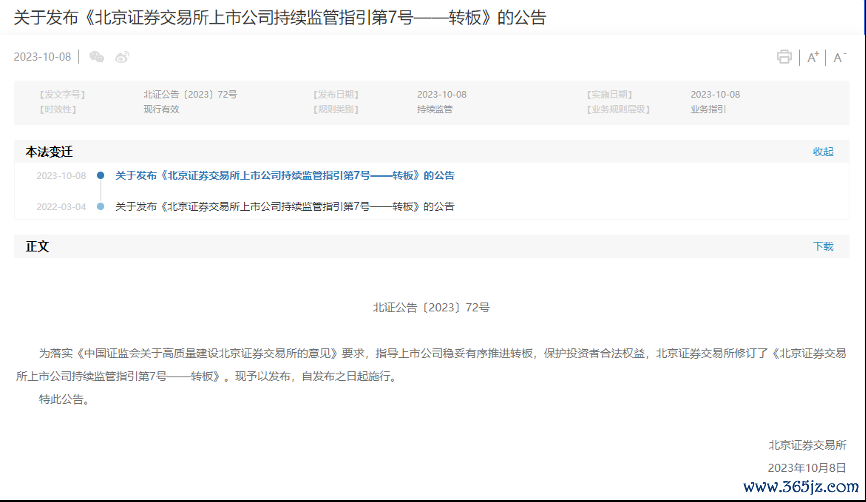Image resolution: width=866 pixels, height=502 pixels.
Task: Decrease font size with A- icon
Action: coord(839,57)
